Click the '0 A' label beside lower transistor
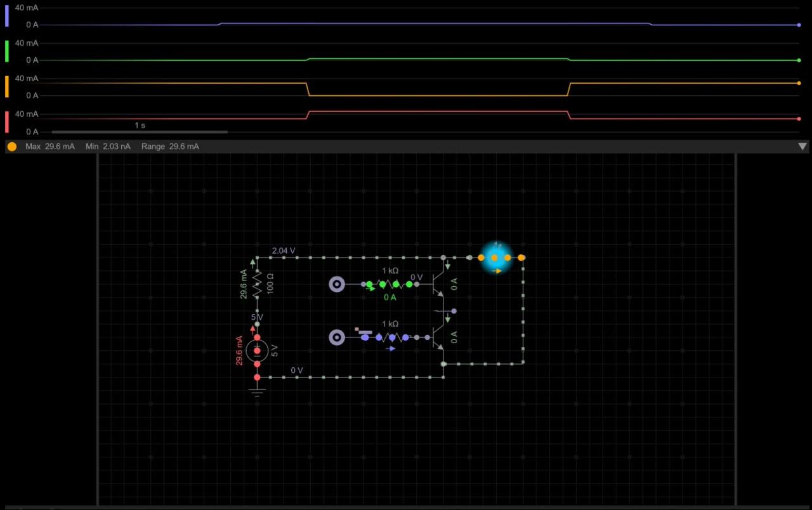The width and height of the screenshot is (812, 510). click(454, 337)
